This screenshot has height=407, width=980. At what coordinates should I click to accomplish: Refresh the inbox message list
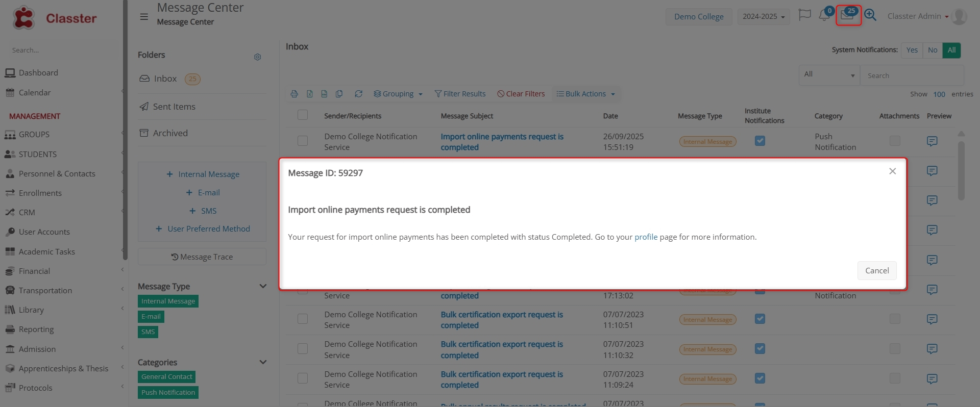358,94
